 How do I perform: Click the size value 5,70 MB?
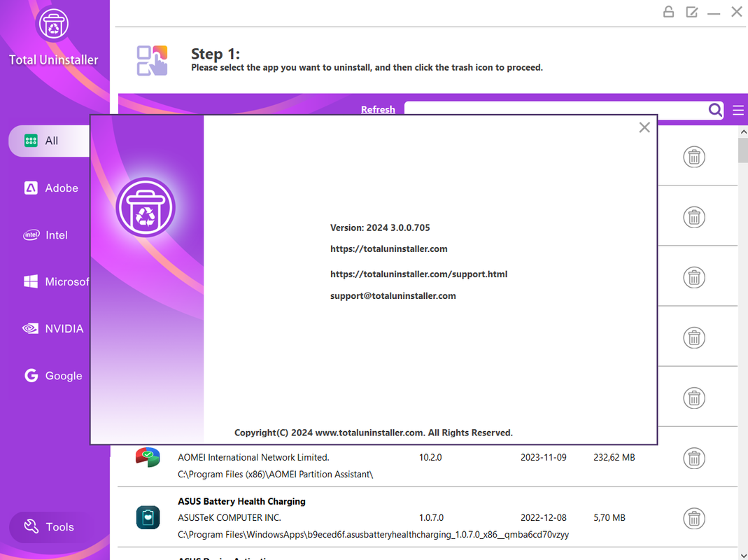(x=609, y=517)
